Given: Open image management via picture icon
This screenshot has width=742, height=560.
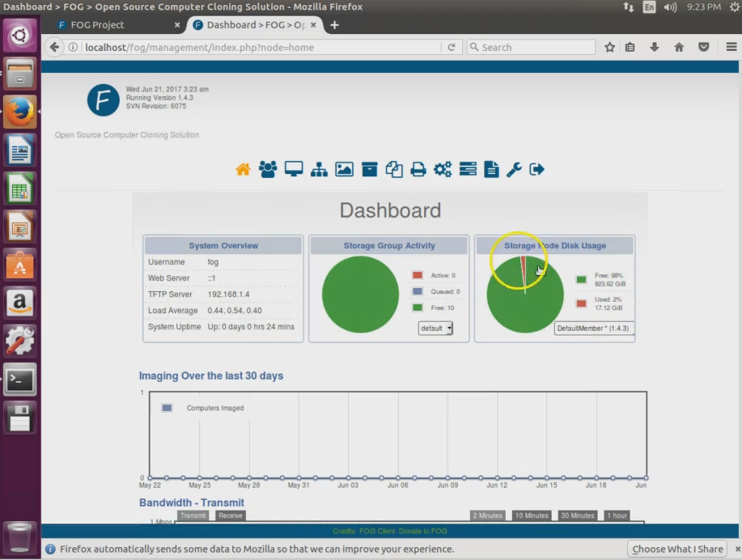Looking at the screenshot, I should [x=344, y=169].
